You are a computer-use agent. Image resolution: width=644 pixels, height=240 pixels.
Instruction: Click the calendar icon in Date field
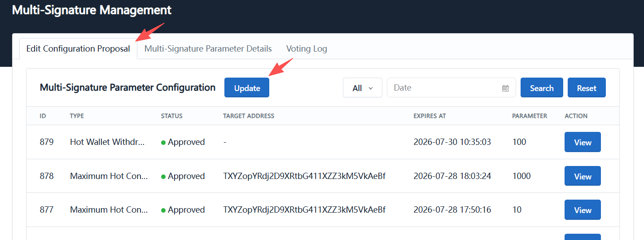tap(505, 88)
